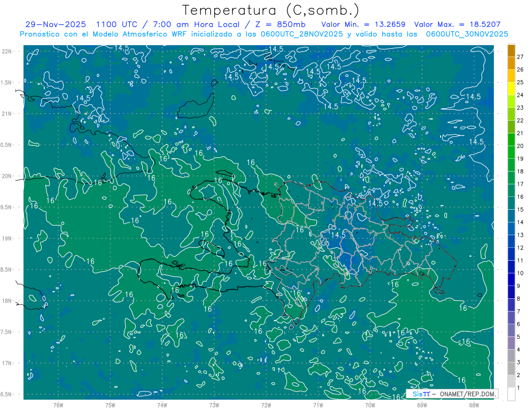
Task: Click the 'Temperatura (C,somb.)' title
Action: tap(271, 10)
